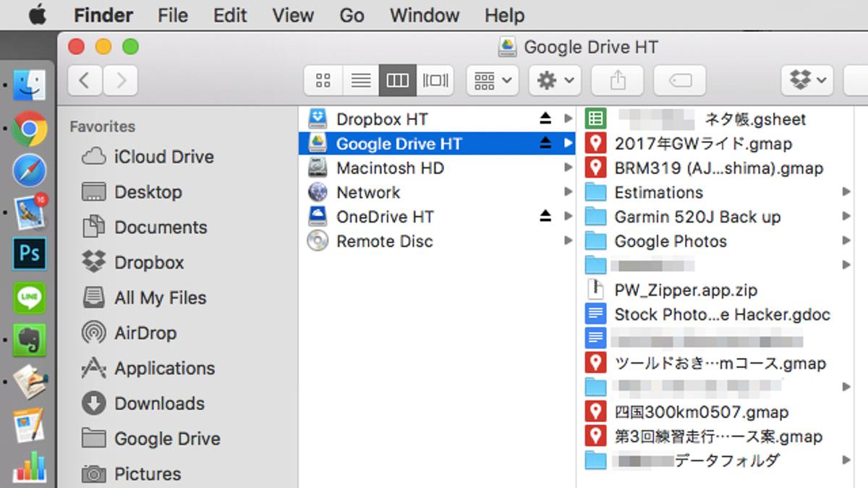Switch Finder to list view
The image size is (868, 488).
pos(360,80)
